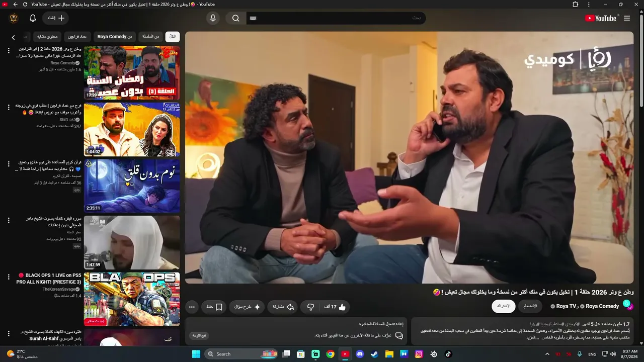Open the 1:47:59 Surah Al-Baqarah thumbnail
Image resolution: width=644 pixels, height=362 pixels.
point(132,243)
